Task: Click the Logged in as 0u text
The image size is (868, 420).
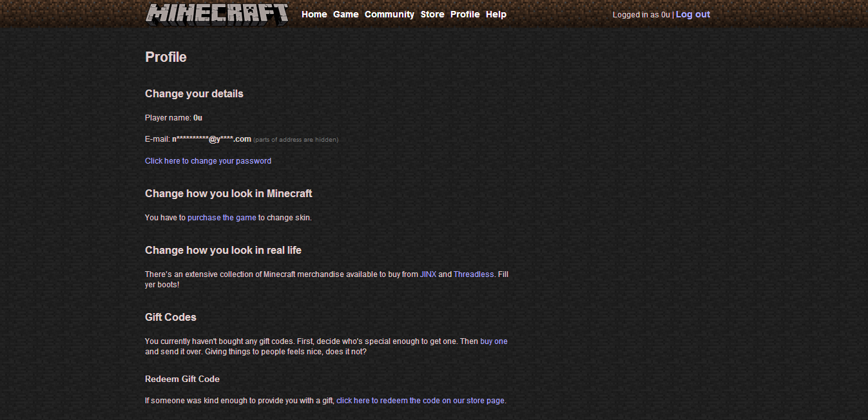Action: pyautogui.click(x=641, y=15)
